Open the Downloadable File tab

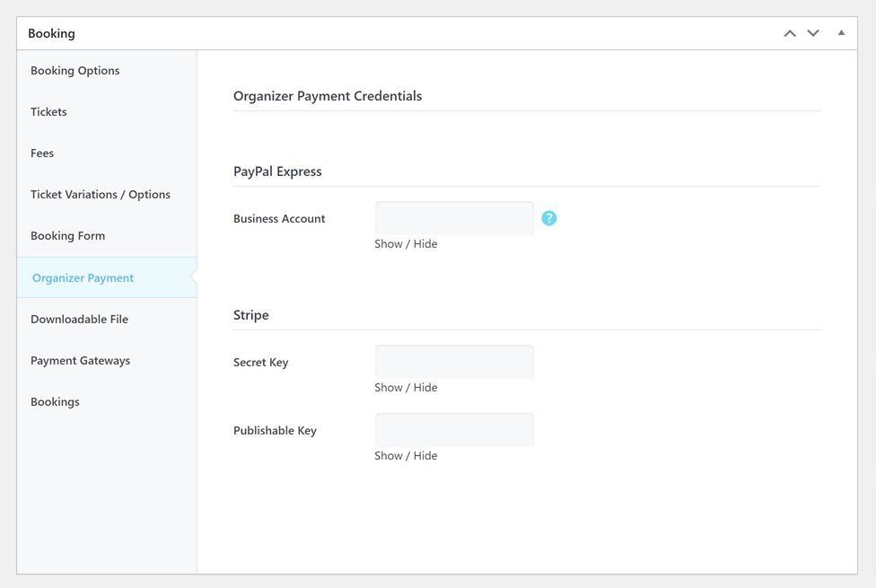(x=79, y=319)
